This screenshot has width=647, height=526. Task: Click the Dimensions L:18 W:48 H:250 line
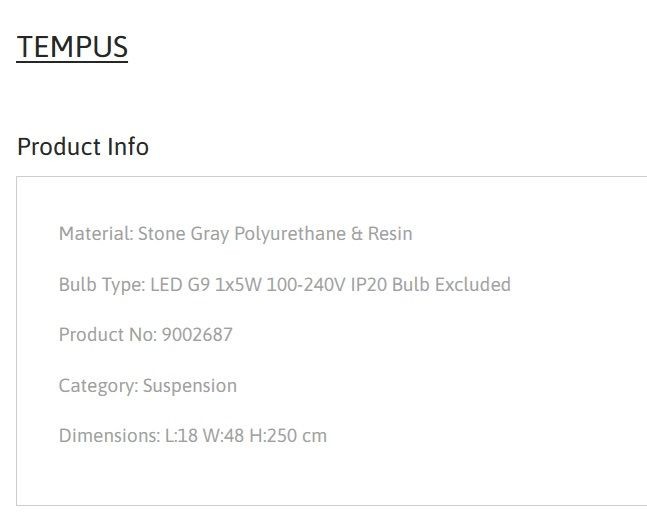coord(193,436)
